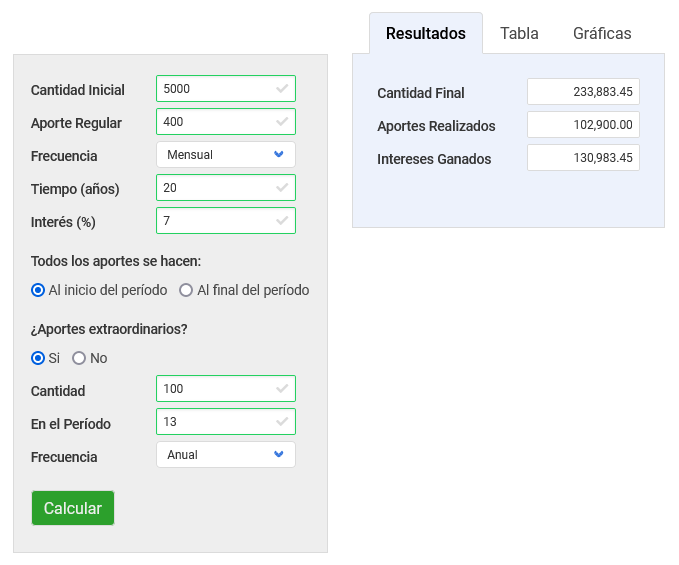Select 'Al inicio del período' radio option

[x=38, y=290]
